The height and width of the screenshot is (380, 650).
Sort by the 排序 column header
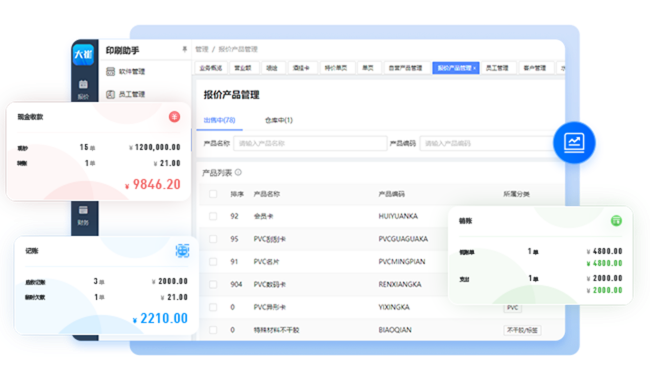pyautogui.click(x=237, y=194)
